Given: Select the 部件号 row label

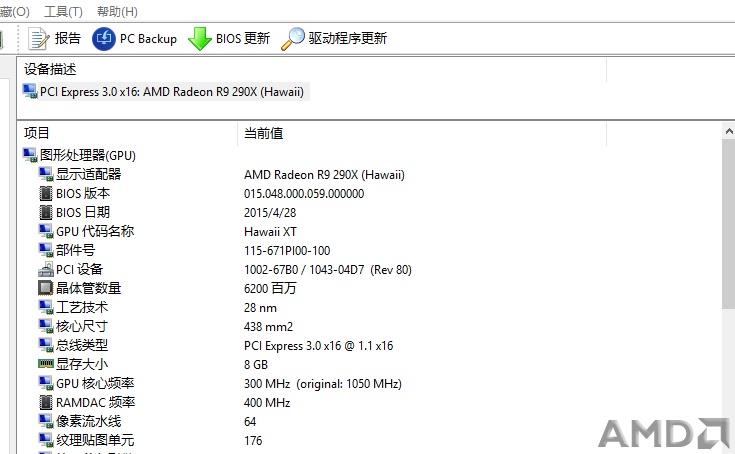Looking at the screenshot, I should click(75, 250).
